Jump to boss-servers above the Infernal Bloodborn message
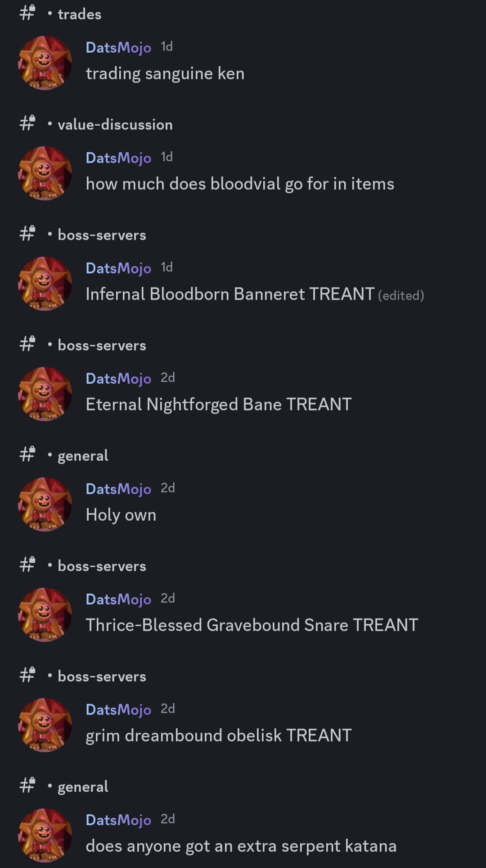Viewport: 486px width, 868px height. coord(102,235)
